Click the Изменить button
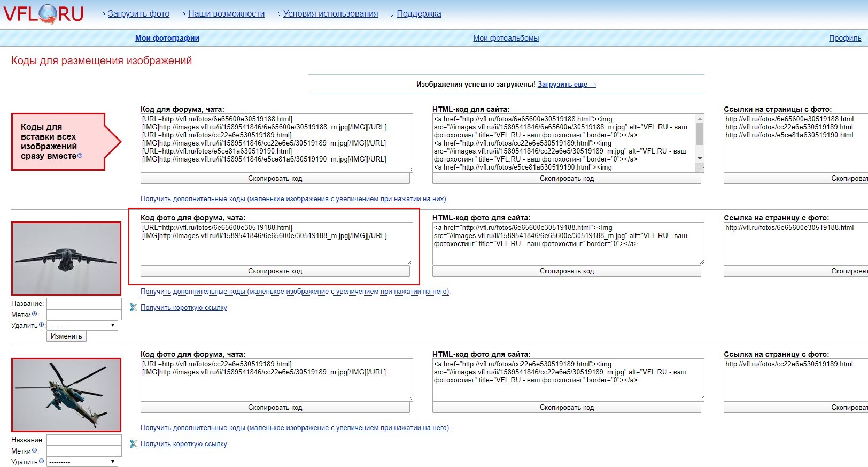This screenshot has width=868, height=467. 66,336
